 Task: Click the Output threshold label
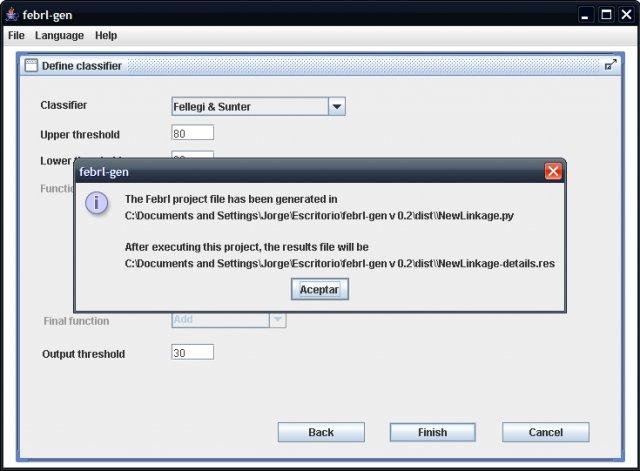point(84,354)
